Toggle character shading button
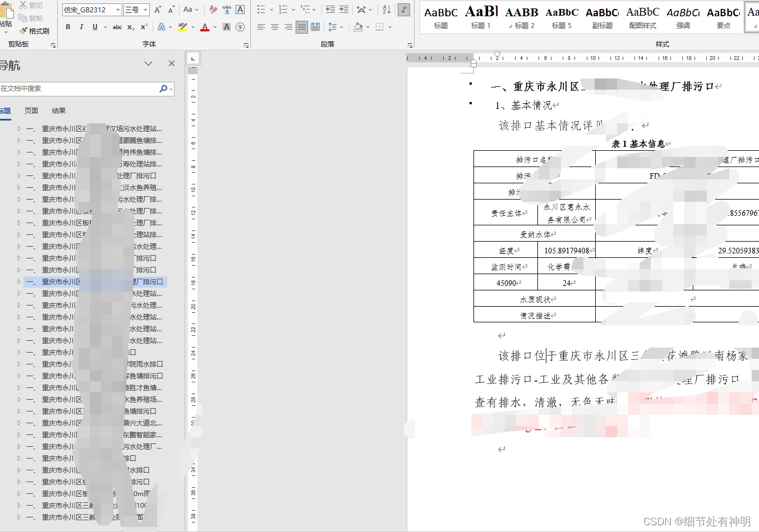Viewport: 759px width, 532px height. [227, 26]
